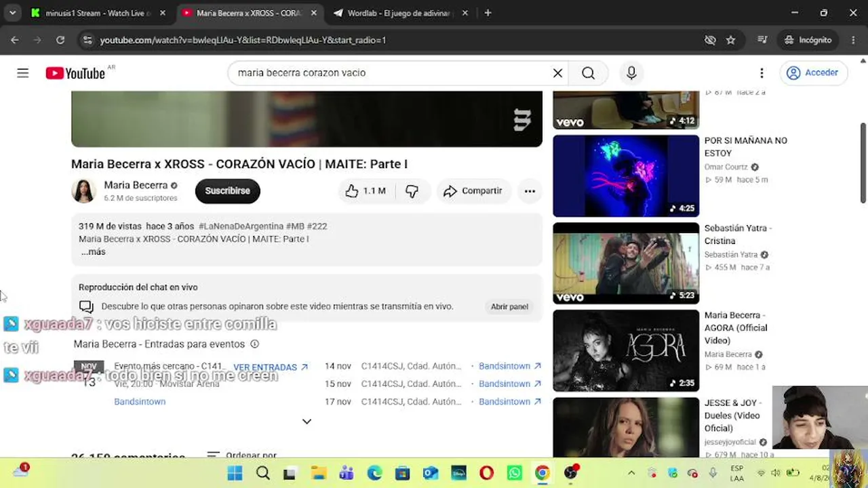Expand the description with ...más

[94, 252]
